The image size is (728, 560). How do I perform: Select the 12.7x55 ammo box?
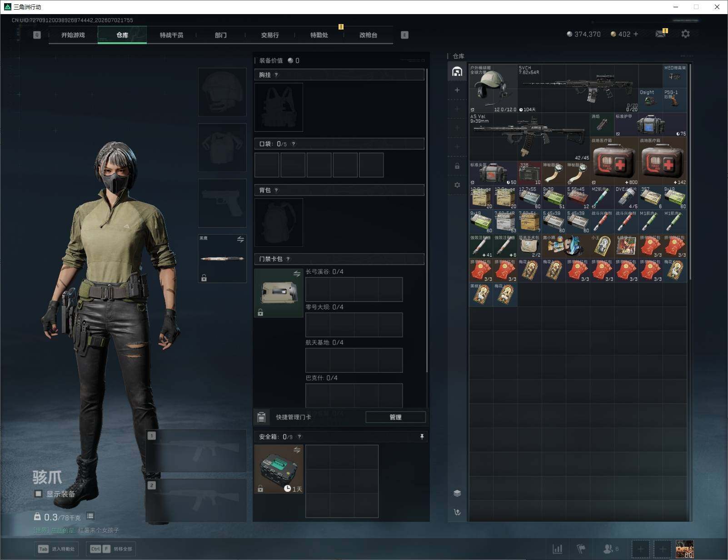[529, 197]
